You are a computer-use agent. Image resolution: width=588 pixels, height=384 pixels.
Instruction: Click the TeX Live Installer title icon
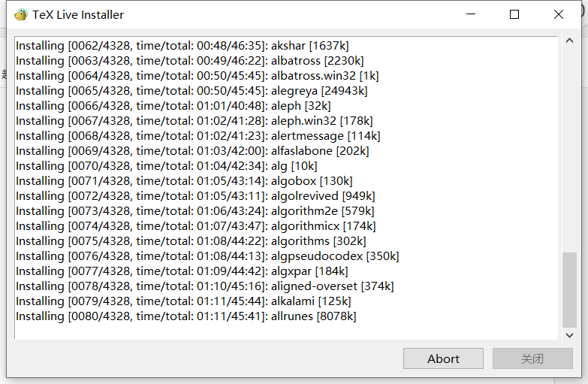pyautogui.click(x=21, y=14)
